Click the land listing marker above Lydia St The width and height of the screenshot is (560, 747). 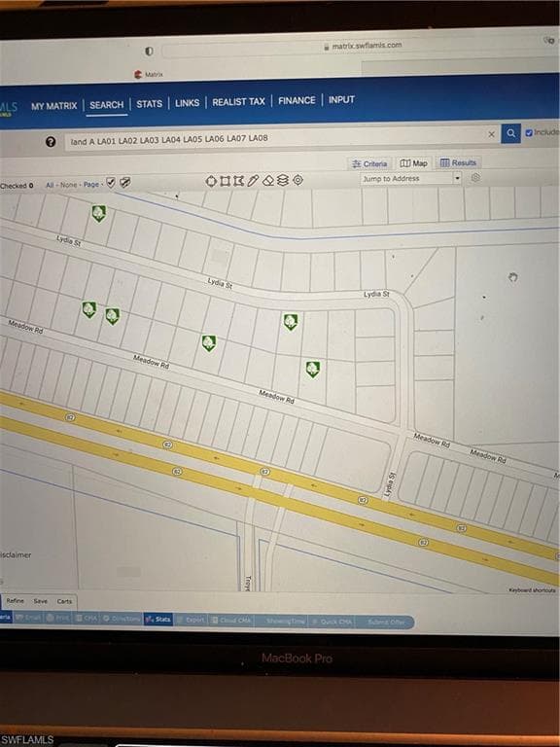pos(99,213)
